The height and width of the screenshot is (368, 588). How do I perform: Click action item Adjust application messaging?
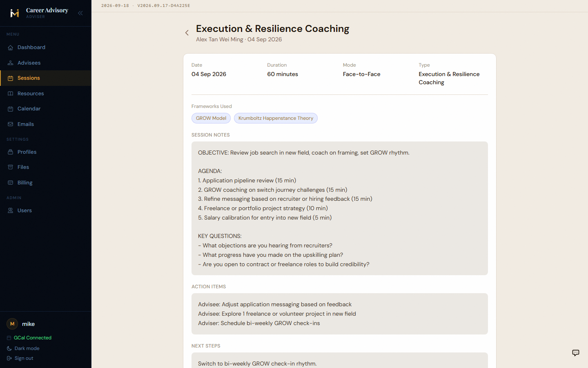tap(275, 305)
